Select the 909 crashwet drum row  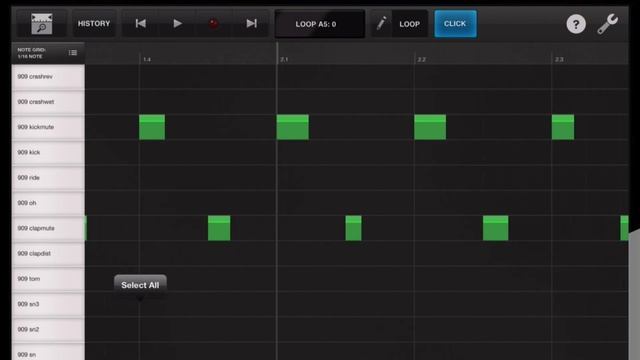click(x=48, y=102)
